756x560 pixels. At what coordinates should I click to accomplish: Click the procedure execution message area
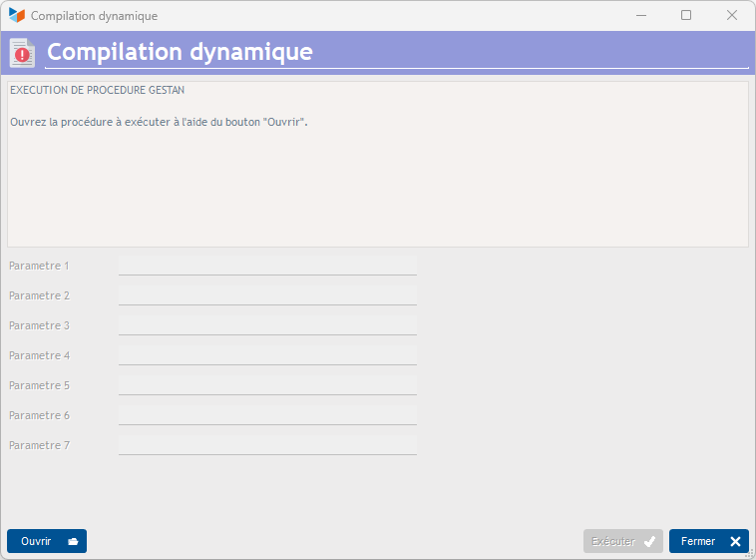tap(378, 164)
